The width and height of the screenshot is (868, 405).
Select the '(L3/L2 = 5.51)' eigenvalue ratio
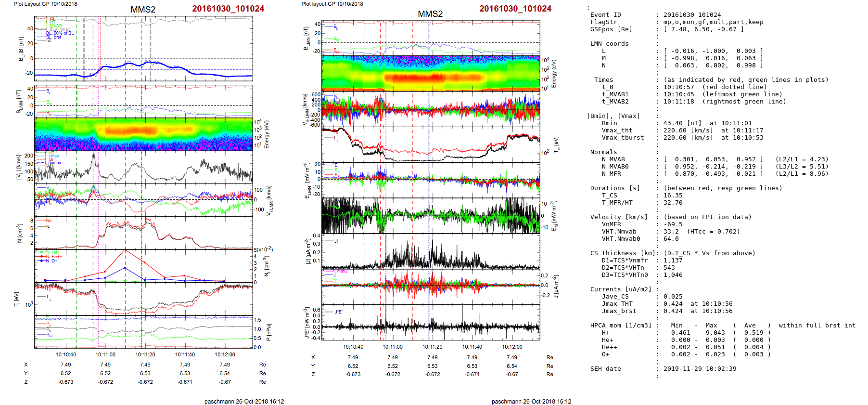pos(802,167)
